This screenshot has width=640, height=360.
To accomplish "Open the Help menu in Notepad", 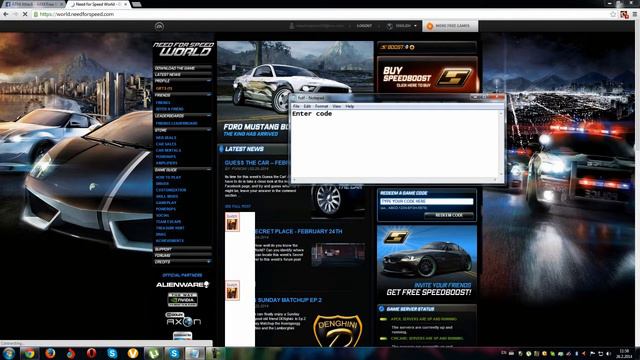I will [x=349, y=106].
